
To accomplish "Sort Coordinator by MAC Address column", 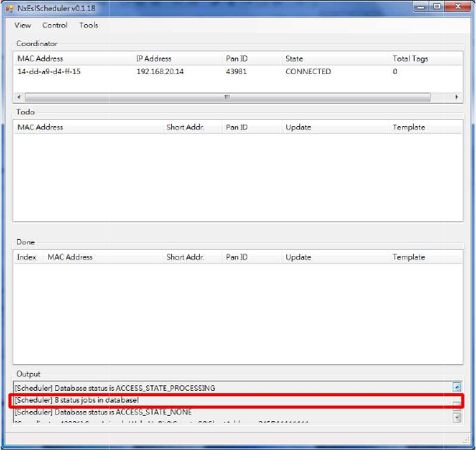I will pos(73,58).
